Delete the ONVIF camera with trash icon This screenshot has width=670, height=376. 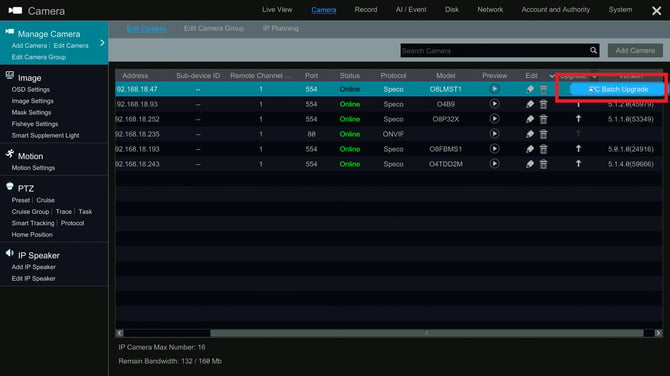(x=544, y=134)
